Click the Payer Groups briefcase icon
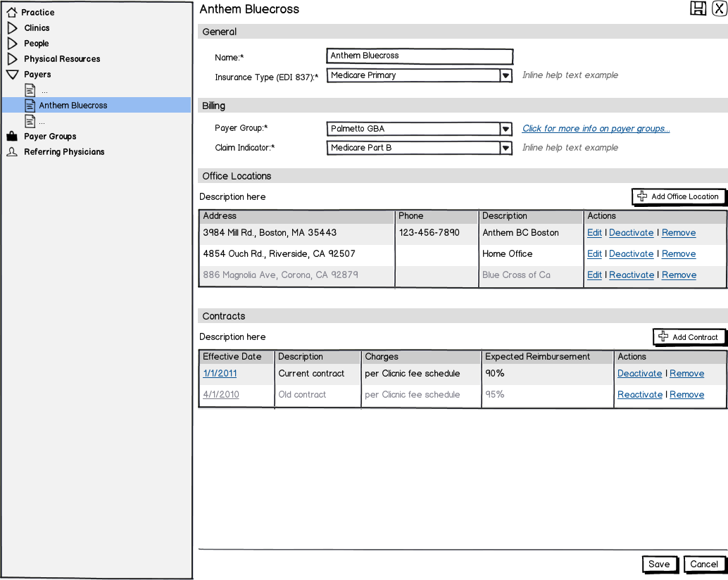The height and width of the screenshot is (580, 728). (12, 136)
